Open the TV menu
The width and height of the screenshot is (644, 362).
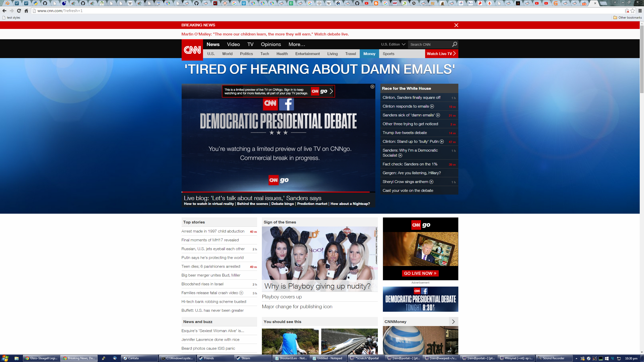tap(250, 44)
